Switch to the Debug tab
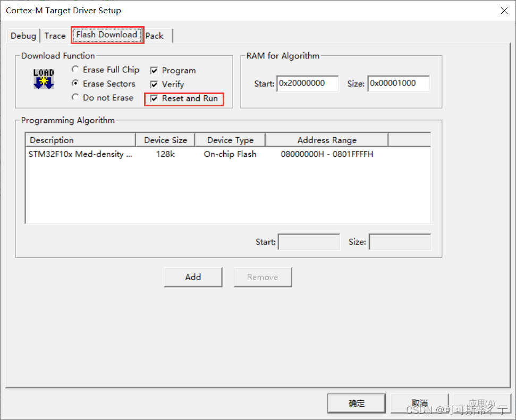This screenshot has height=420, width=516. pyautogui.click(x=23, y=36)
